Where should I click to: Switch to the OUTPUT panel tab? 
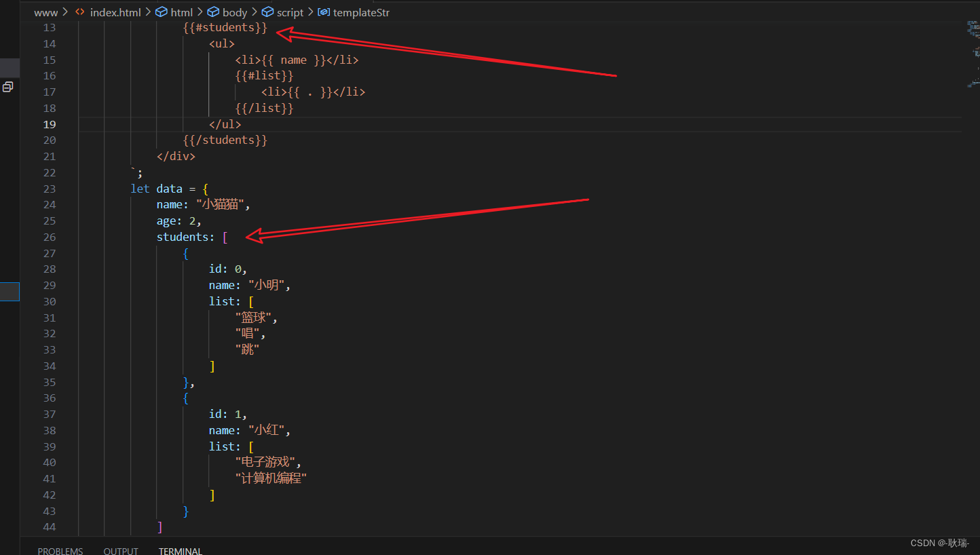pyautogui.click(x=121, y=551)
